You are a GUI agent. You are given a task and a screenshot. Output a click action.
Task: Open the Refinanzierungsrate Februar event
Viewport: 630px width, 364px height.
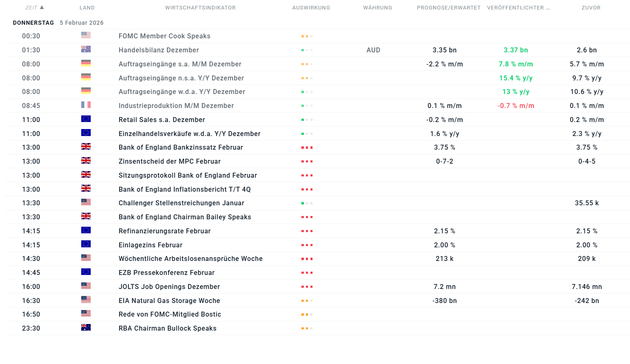tap(165, 231)
